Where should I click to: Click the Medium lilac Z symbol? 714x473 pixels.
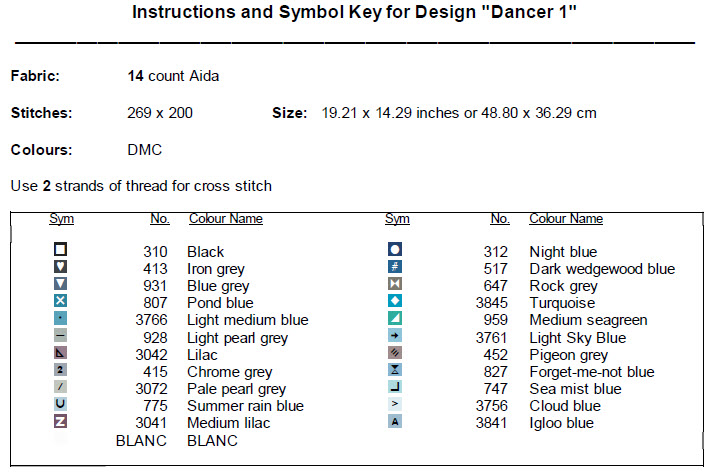(61, 422)
